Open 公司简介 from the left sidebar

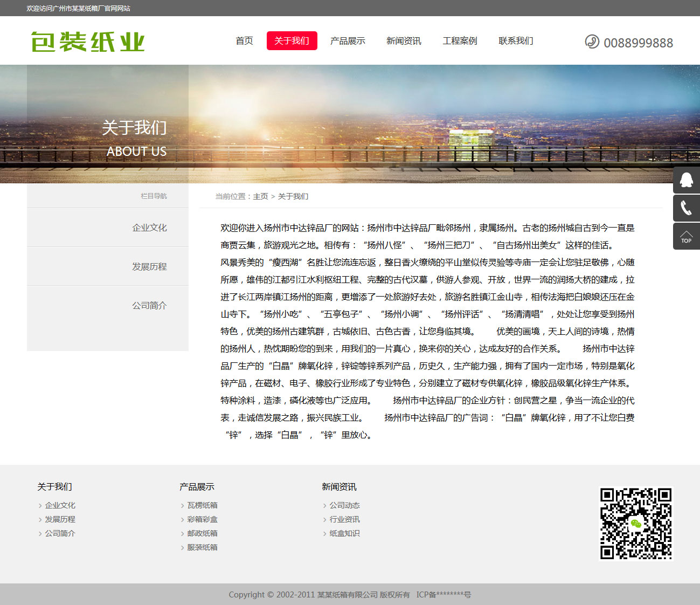point(149,305)
